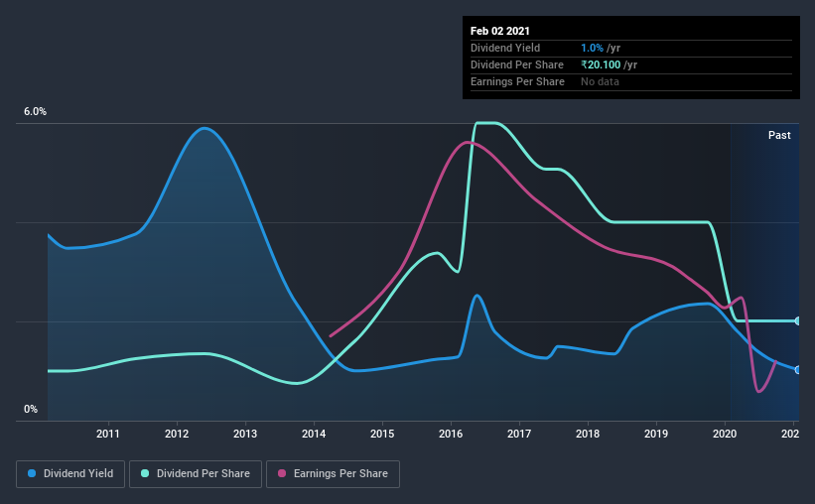Click the ₹20.100 dividend per share value
This screenshot has width=815, height=504.
pos(601,64)
